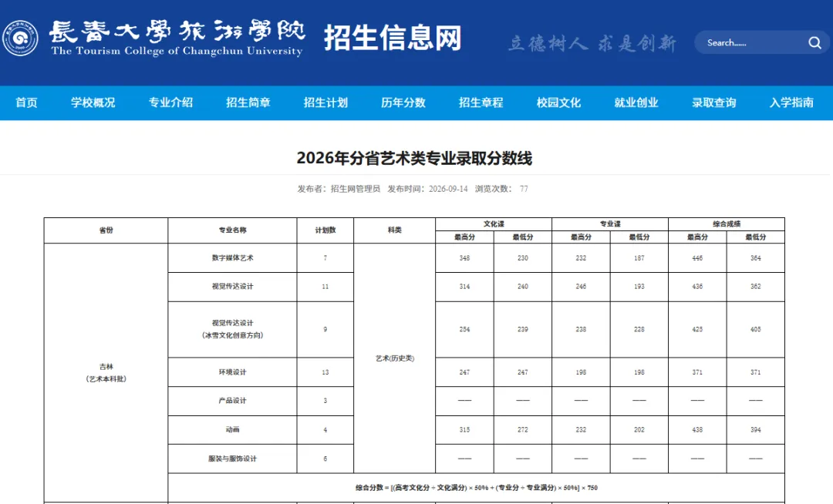Click plan count 3 for 产品设计

coord(325,401)
